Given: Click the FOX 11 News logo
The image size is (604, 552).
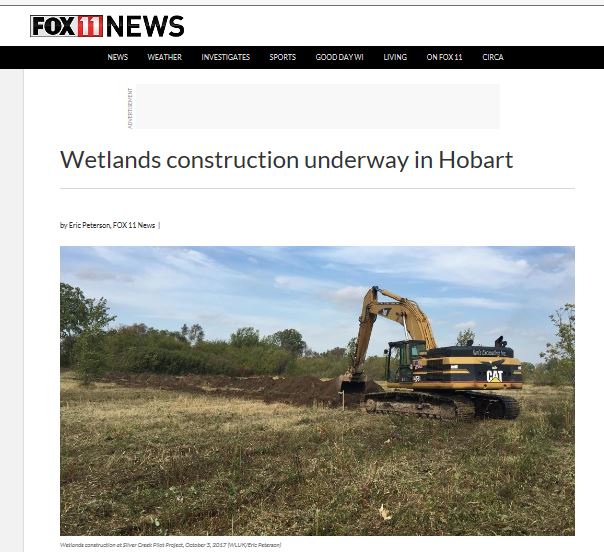Looking at the screenshot, I should pyautogui.click(x=107, y=26).
